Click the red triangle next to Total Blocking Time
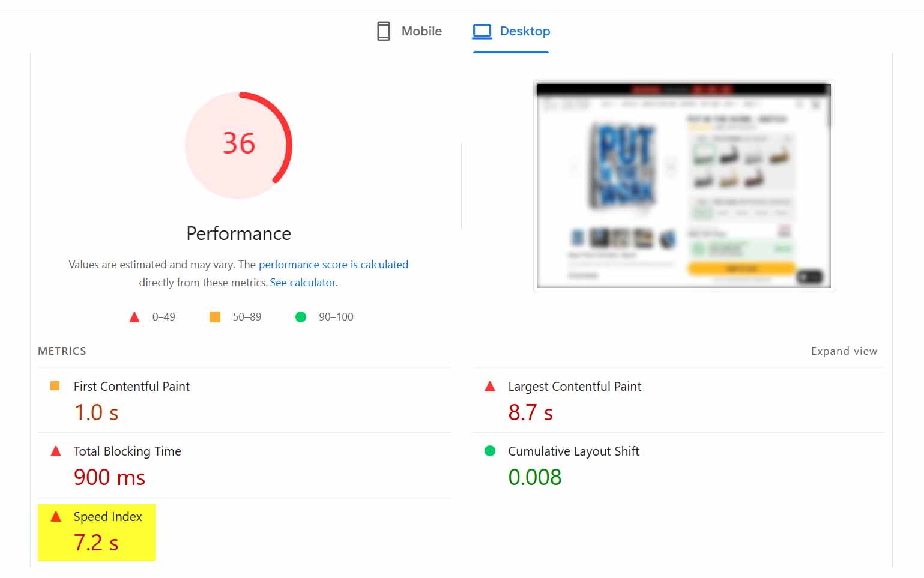 pyautogui.click(x=55, y=451)
